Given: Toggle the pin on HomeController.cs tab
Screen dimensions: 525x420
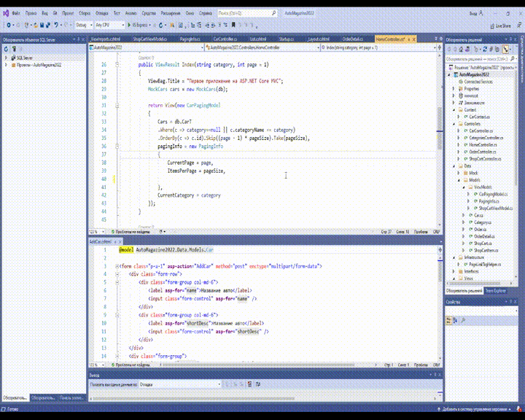Looking at the screenshot, I should tap(409, 39).
